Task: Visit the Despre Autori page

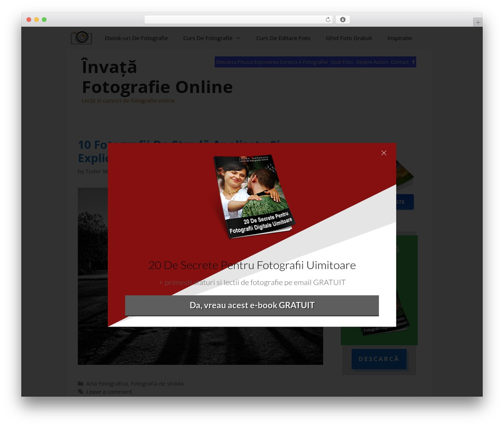Action: 372,62
